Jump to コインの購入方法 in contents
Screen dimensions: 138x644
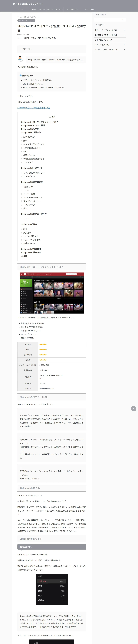pos(31,236)
